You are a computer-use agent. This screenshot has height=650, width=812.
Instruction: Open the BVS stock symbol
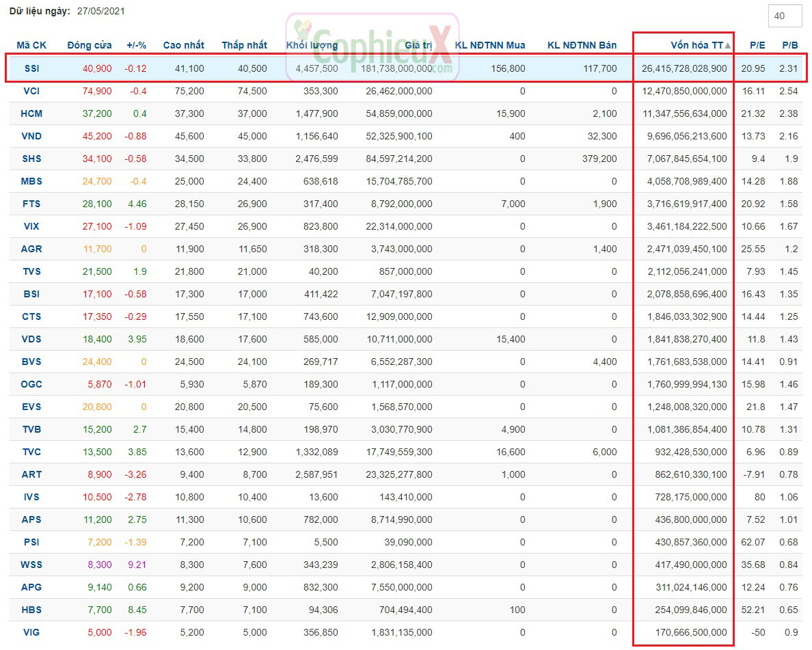(x=31, y=362)
